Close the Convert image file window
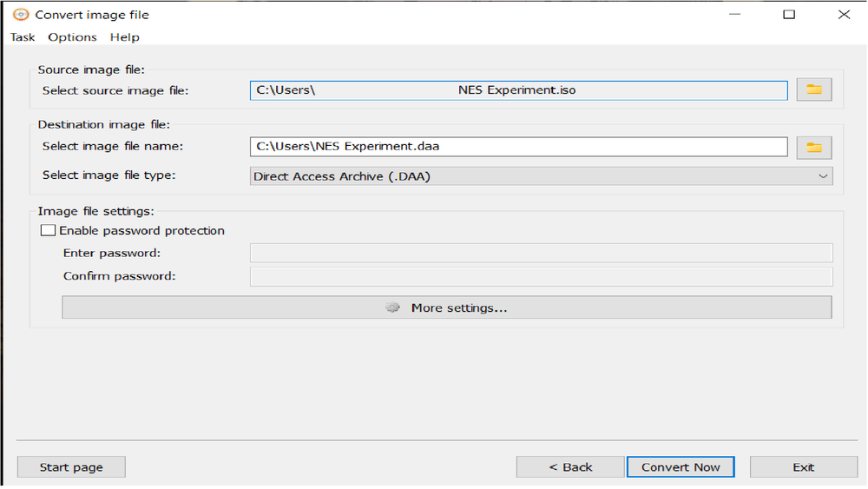 click(x=844, y=15)
